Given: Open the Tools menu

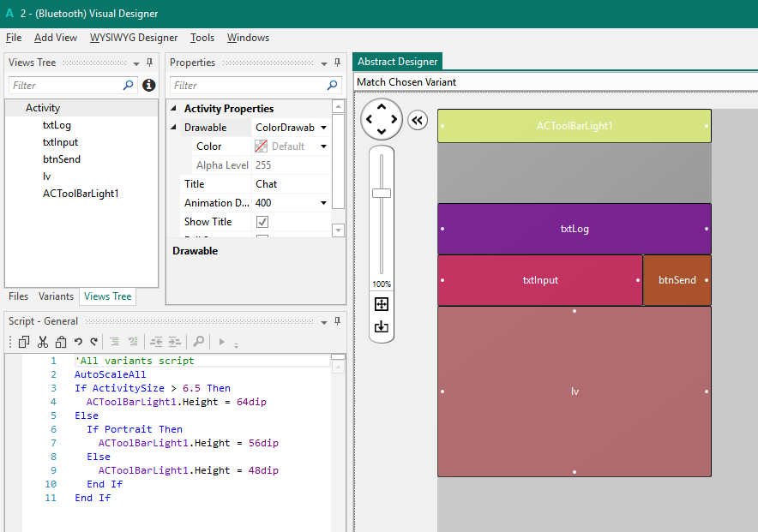Looking at the screenshot, I should tap(202, 38).
